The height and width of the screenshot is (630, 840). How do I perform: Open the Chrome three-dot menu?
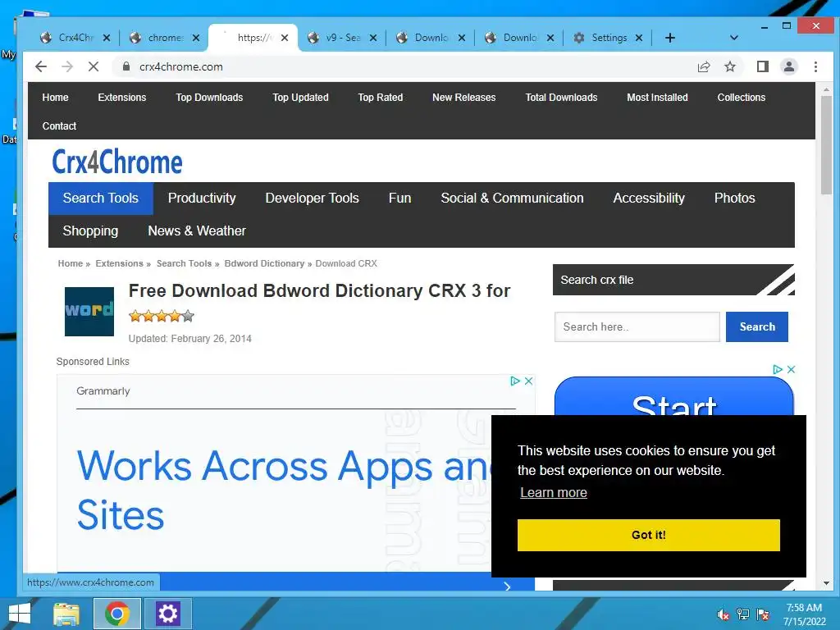[815, 66]
